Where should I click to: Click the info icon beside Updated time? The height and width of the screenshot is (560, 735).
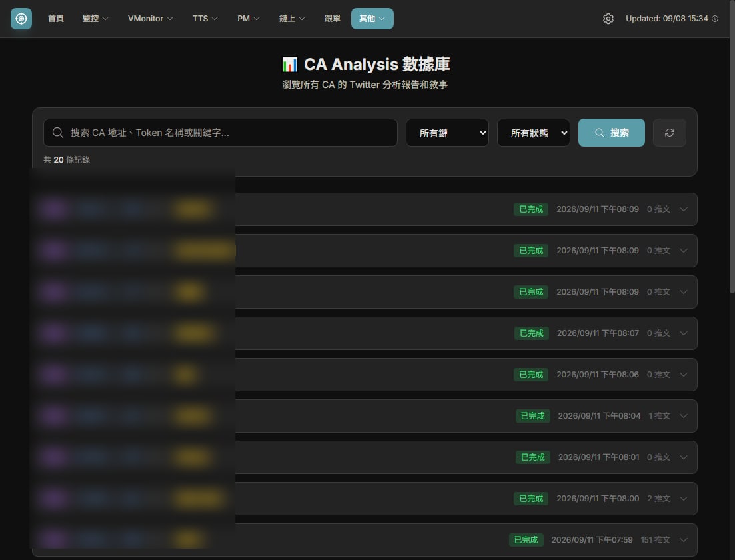coord(715,19)
